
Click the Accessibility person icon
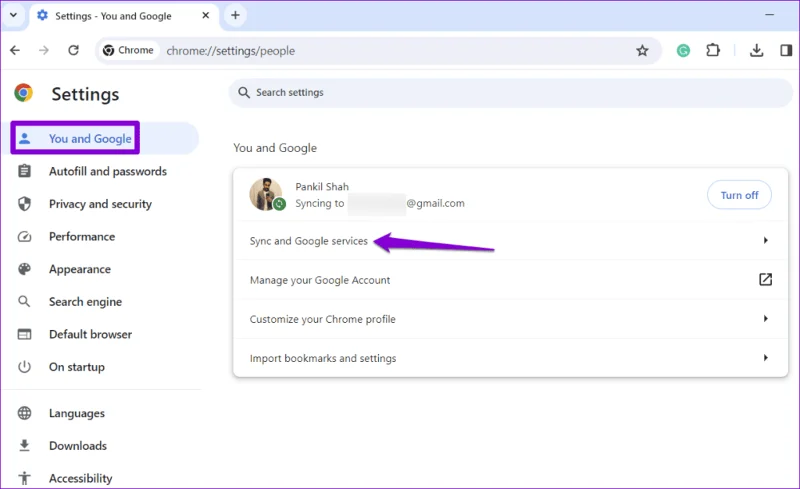24,478
